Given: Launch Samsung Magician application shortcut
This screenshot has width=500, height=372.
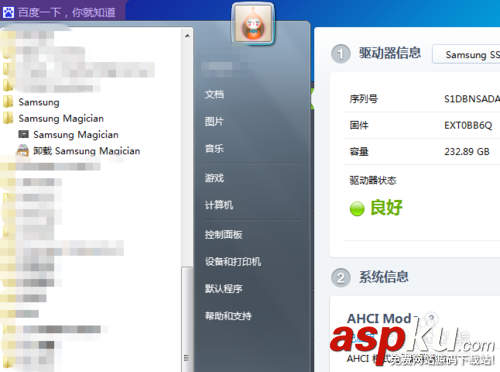Looking at the screenshot, I should 76,134.
